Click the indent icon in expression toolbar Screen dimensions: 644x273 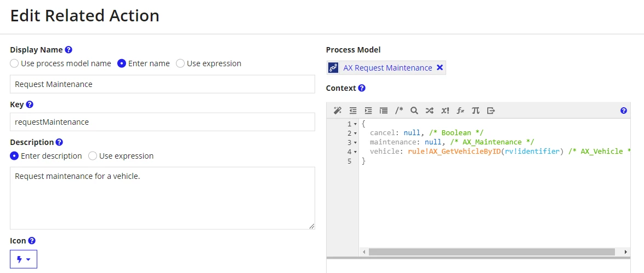click(368, 111)
